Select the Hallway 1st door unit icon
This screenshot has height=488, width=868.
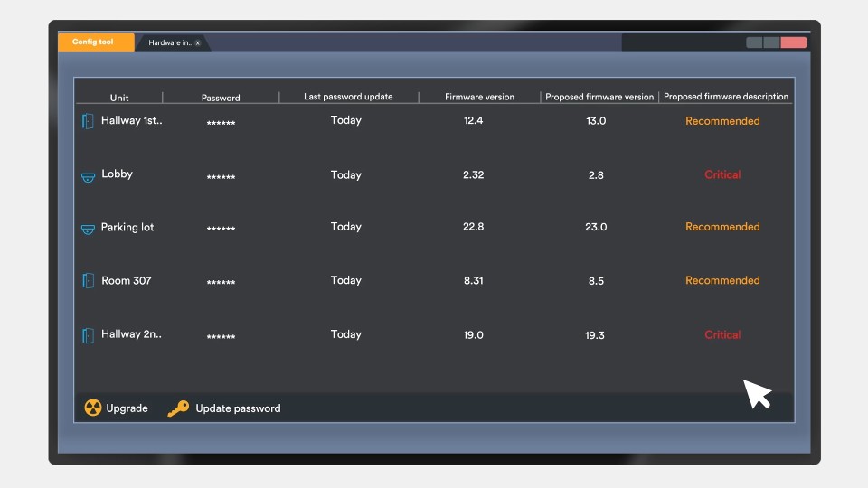(88, 121)
